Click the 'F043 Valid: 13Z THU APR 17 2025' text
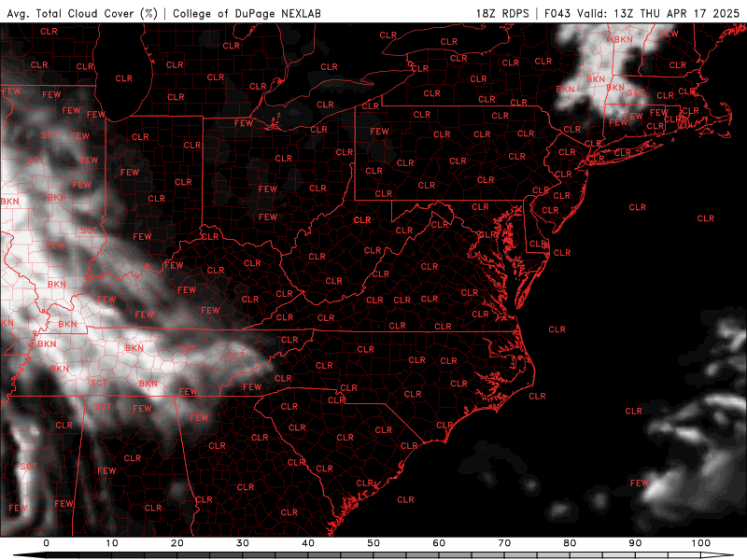 pyautogui.click(x=641, y=13)
